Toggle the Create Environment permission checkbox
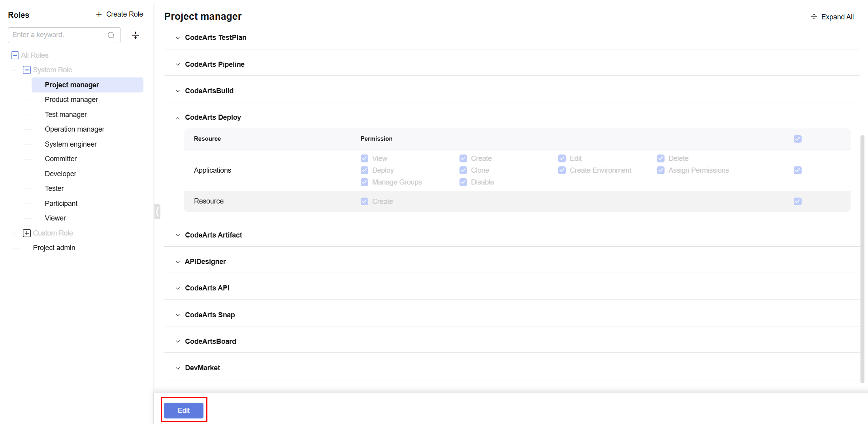The width and height of the screenshot is (868, 424). coord(562,170)
